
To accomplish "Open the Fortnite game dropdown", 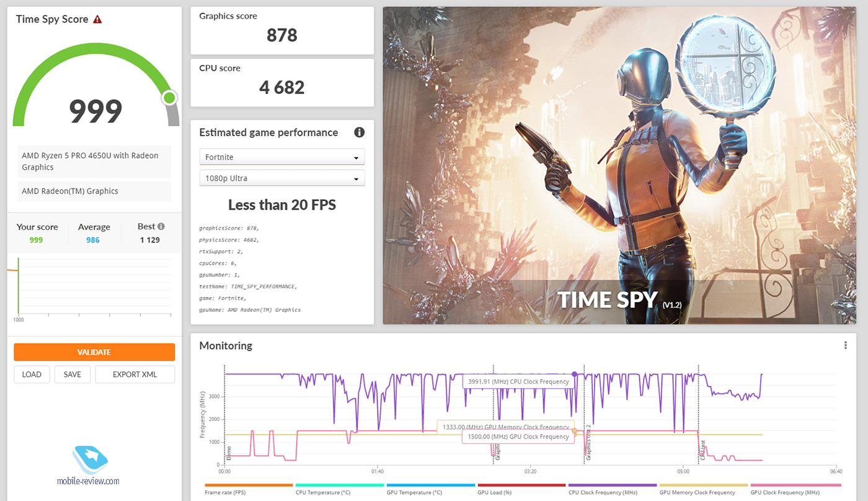I will pyautogui.click(x=282, y=157).
